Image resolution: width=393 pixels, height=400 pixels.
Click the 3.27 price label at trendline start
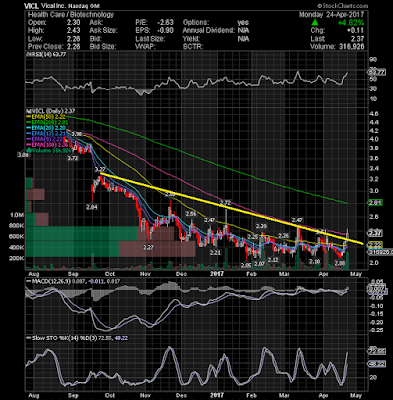[100, 169]
